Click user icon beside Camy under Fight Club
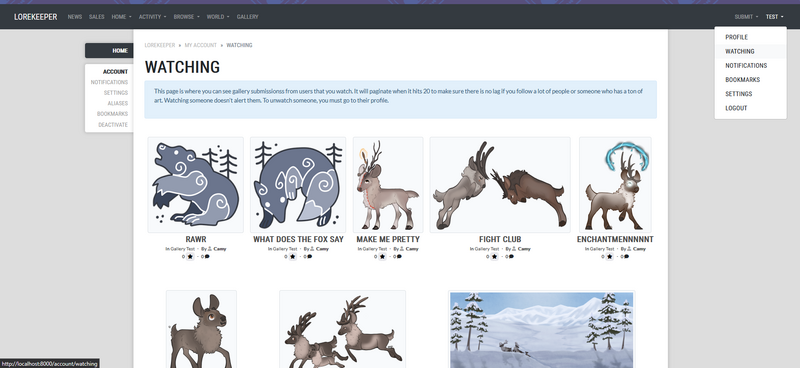Screen dimensions: 800x368 [x=514, y=249]
